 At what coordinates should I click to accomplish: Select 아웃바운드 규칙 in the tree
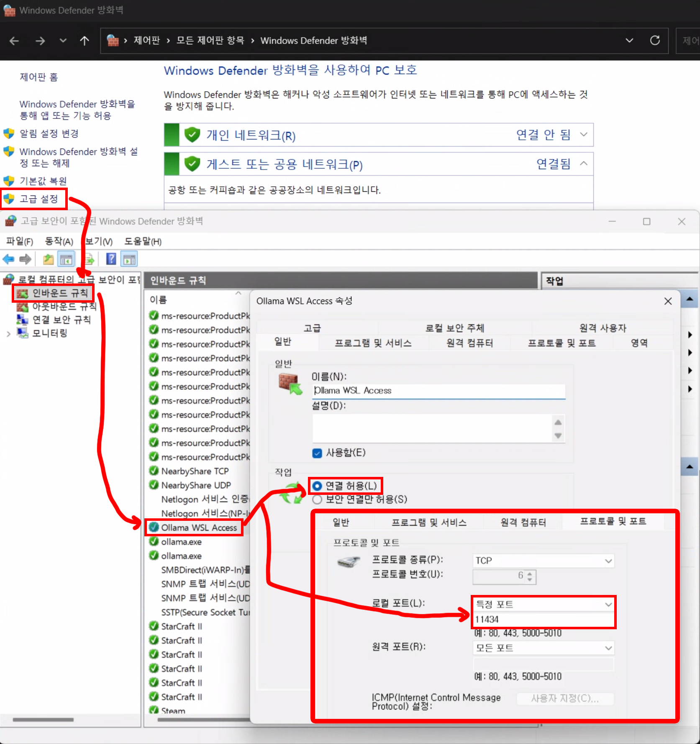point(64,306)
